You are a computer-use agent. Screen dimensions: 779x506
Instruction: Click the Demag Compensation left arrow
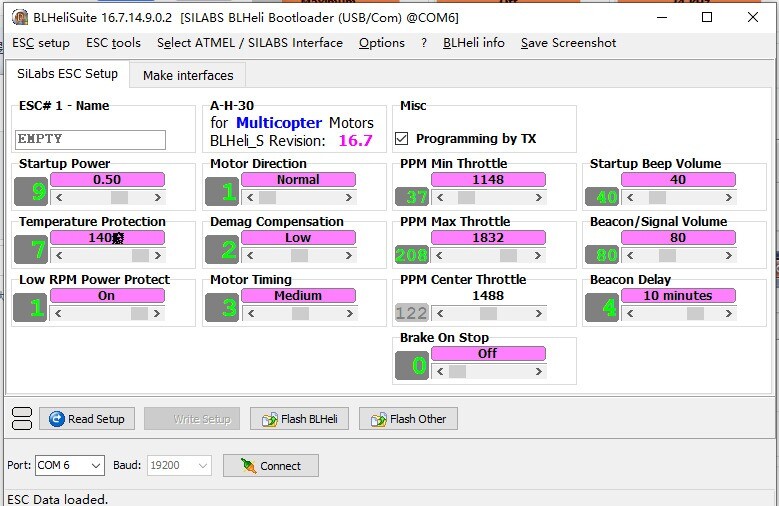point(250,255)
